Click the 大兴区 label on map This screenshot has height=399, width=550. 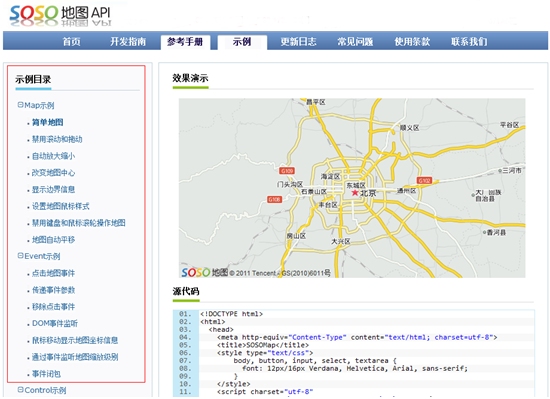pyautogui.click(x=341, y=241)
